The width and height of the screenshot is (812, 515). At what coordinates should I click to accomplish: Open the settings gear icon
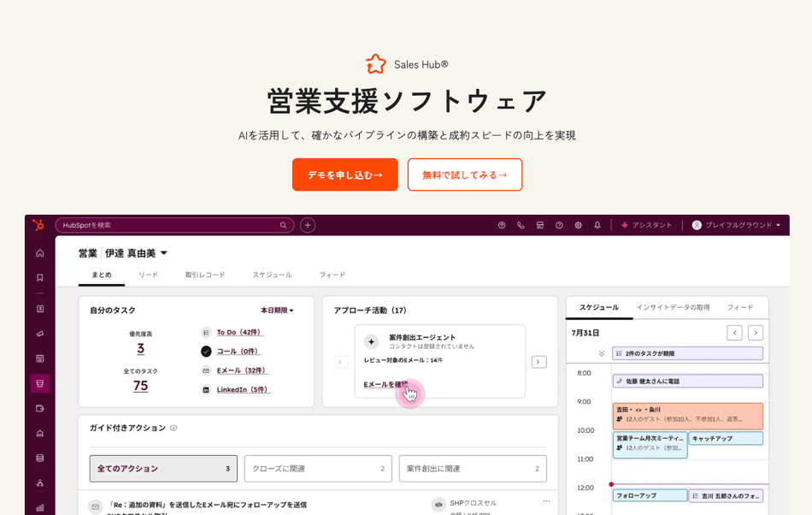[578, 225]
